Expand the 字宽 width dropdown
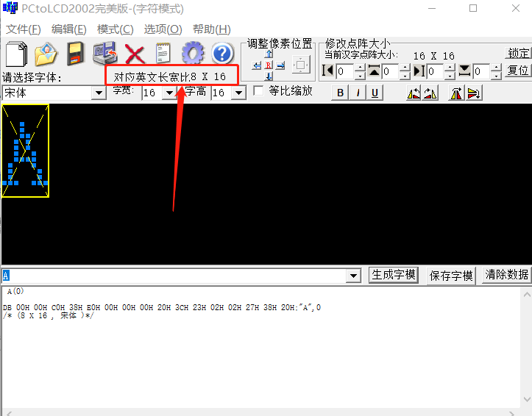 tap(169, 93)
